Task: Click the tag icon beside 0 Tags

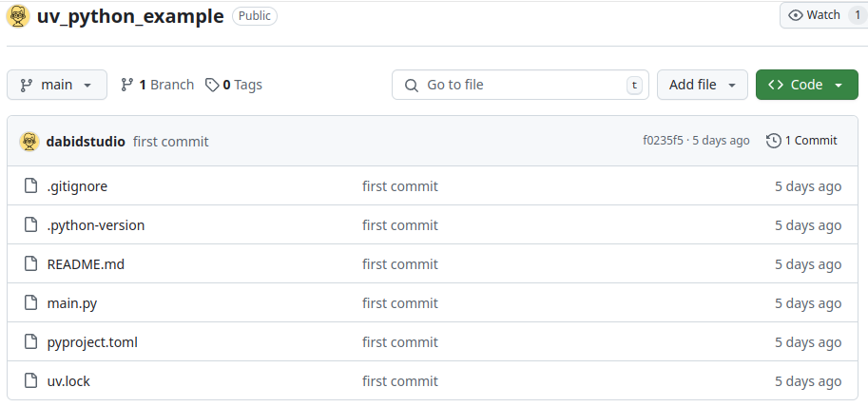Action: tap(212, 85)
